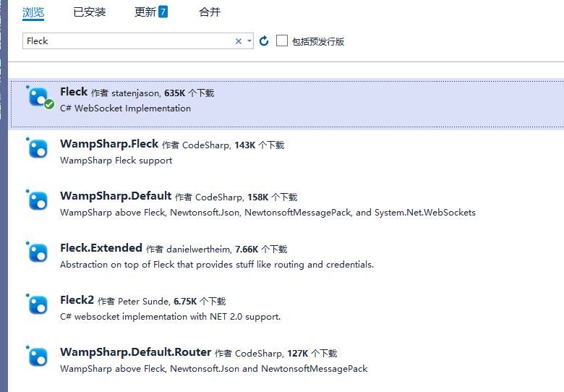Select the Fleck package by statenjason
This screenshot has width=564, height=392.
286,104
